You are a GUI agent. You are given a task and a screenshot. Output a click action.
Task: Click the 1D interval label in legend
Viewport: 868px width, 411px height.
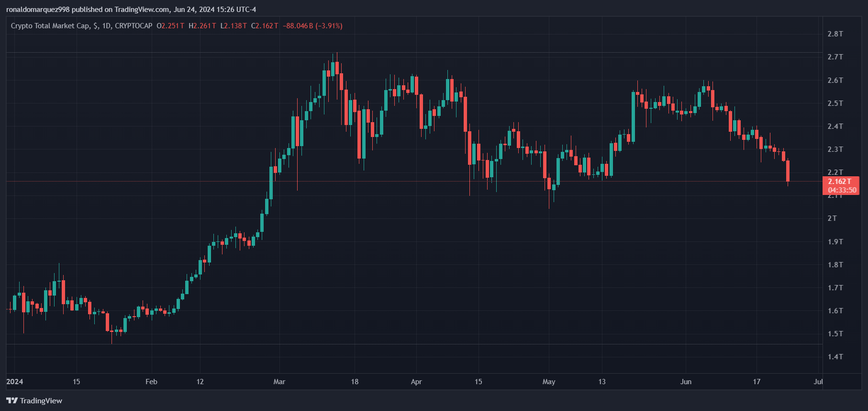(x=106, y=26)
